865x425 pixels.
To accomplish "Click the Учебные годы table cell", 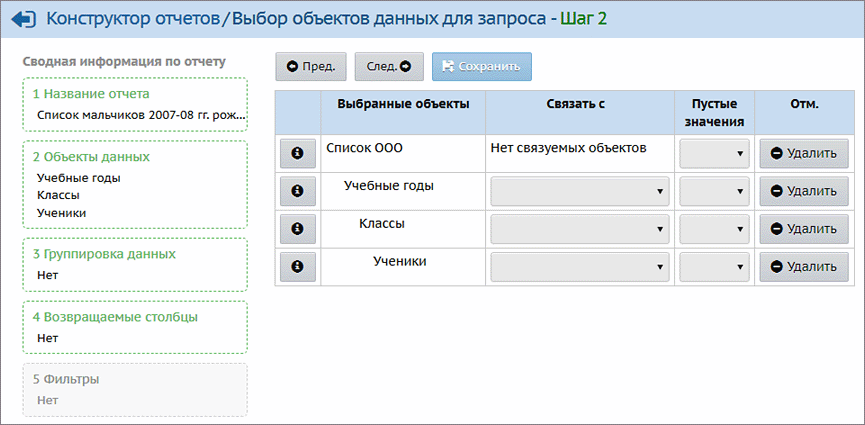I will pyautogui.click(x=403, y=191).
